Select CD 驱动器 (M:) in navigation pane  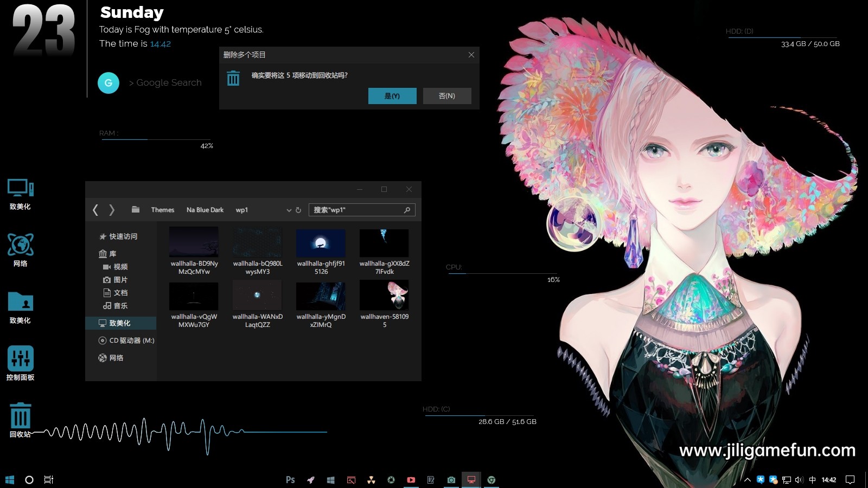click(126, 341)
